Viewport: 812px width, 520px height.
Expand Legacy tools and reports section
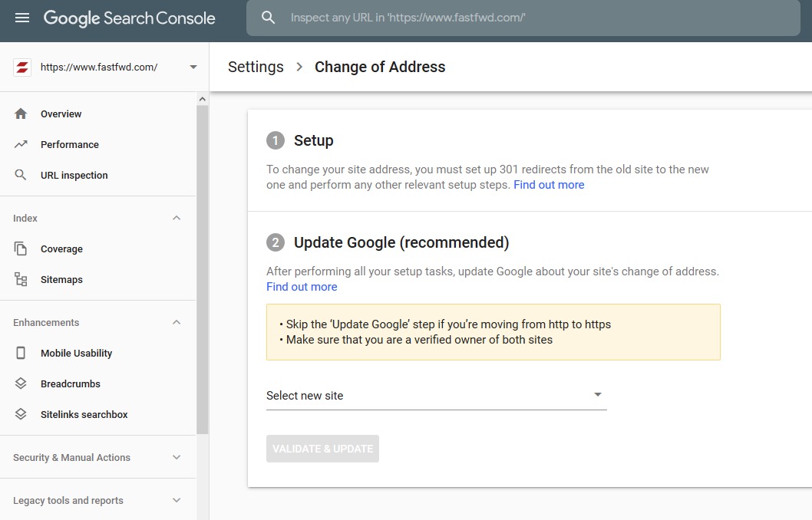point(177,500)
